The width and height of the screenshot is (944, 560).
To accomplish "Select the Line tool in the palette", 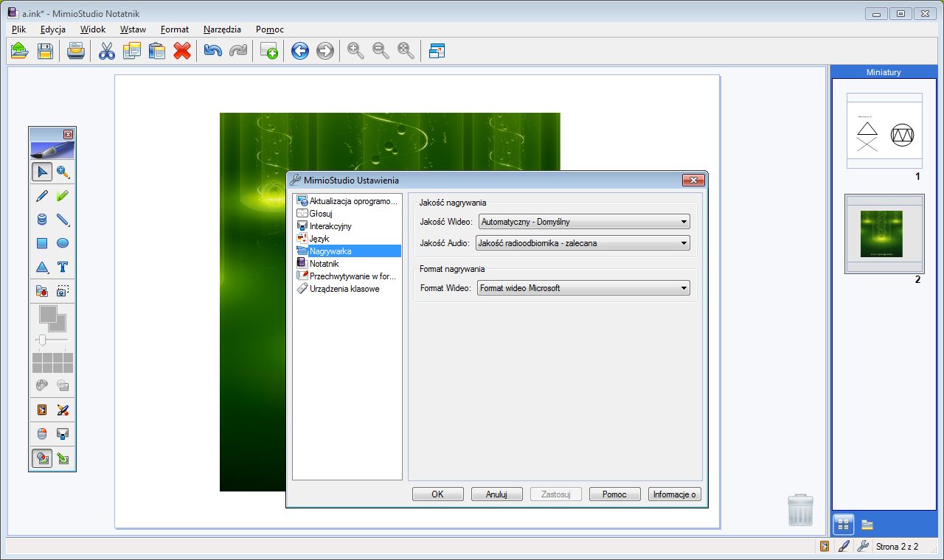I will [63, 220].
